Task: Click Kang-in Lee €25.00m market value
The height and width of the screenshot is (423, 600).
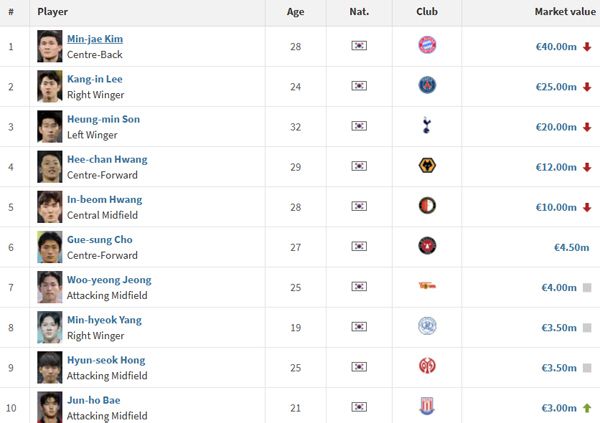Action: click(x=553, y=87)
